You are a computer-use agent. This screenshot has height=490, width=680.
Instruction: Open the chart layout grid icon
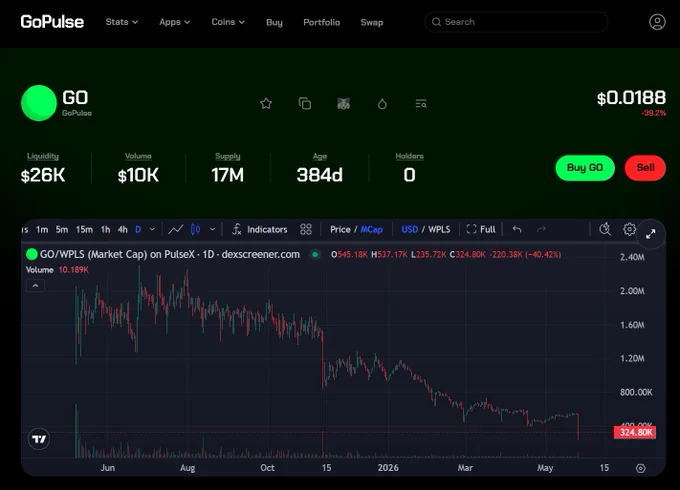point(306,229)
